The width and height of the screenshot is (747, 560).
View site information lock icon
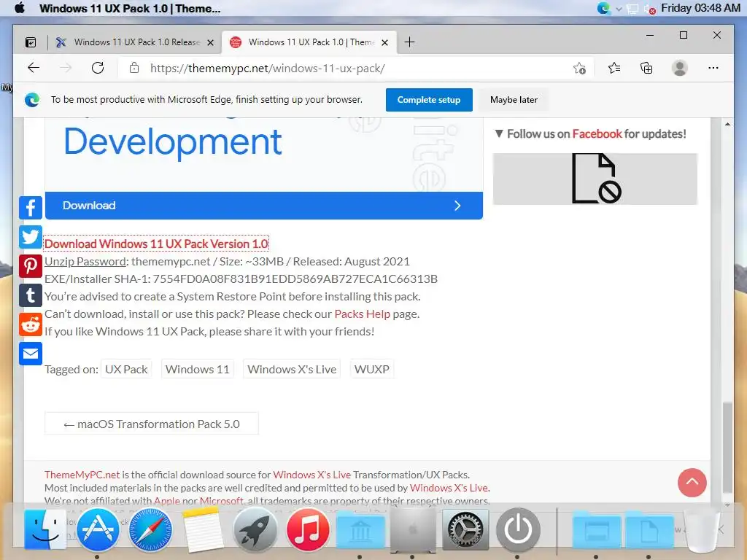[134, 68]
